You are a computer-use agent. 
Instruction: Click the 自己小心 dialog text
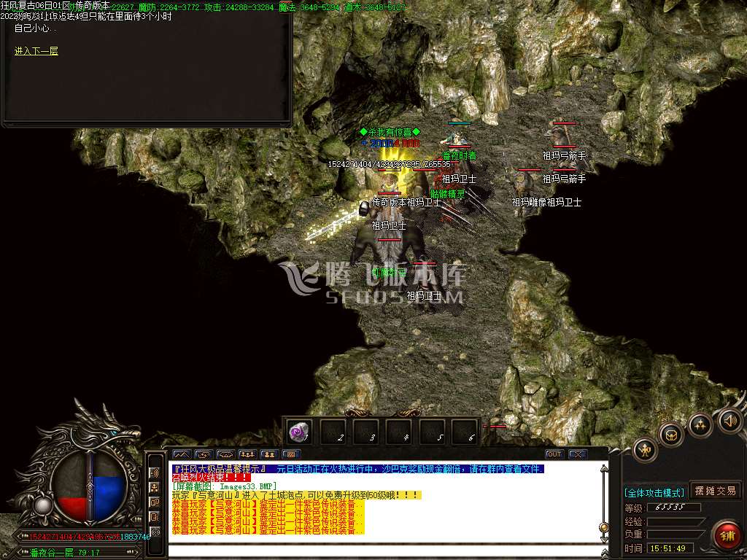tap(35, 28)
